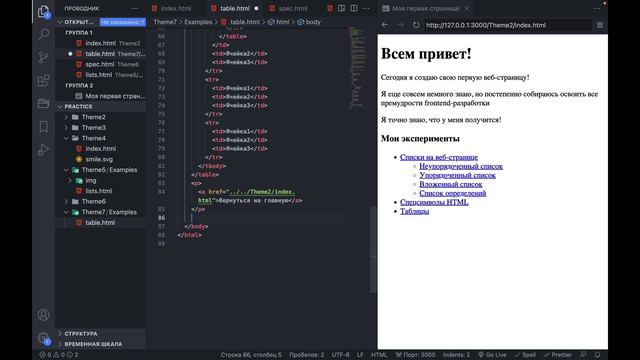Reload the browser preview page
The image size is (640, 360).
[416, 25]
